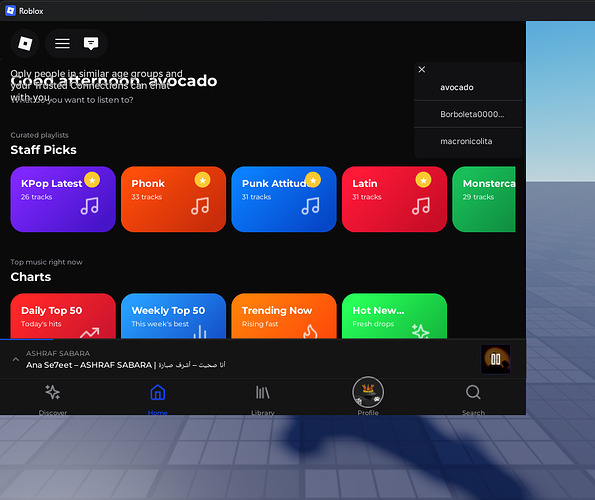
Task: Click the Staff Picks heading
Action: (x=44, y=150)
